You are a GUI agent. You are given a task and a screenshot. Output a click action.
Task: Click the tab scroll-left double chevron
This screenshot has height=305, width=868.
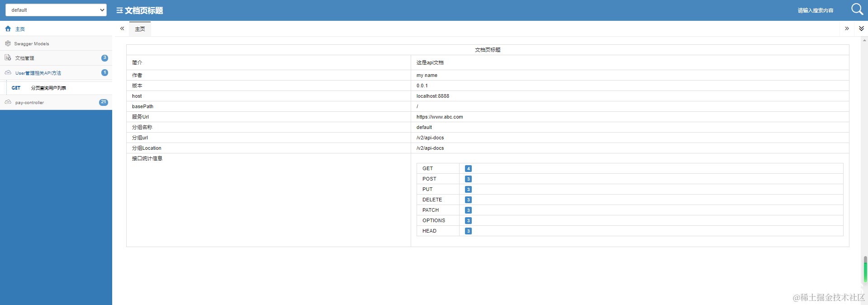[x=122, y=29]
